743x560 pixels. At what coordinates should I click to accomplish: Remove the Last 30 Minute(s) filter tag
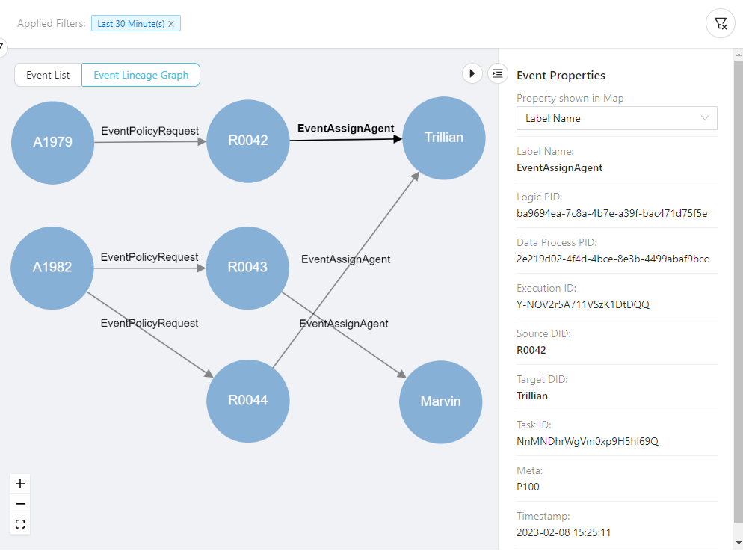tap(171, 24)
